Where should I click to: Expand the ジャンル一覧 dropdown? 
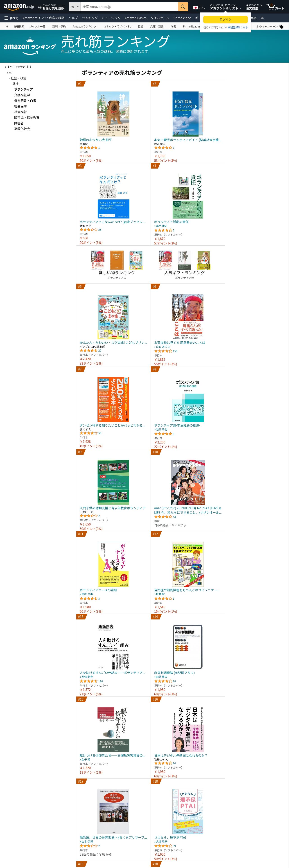pos(38,27)
